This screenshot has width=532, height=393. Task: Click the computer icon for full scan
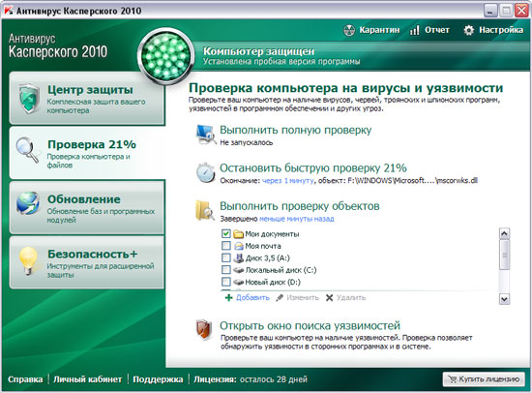[206, 135]
